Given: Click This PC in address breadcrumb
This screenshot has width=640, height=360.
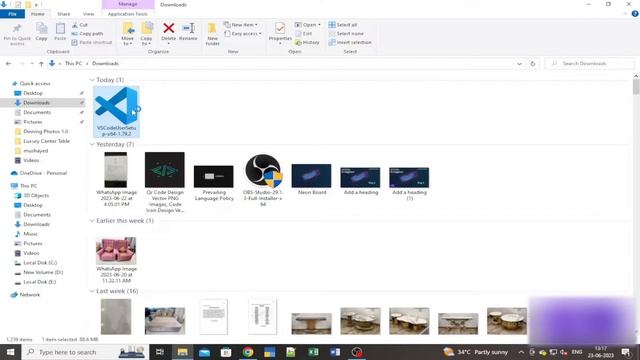Looking at the screenshot, I should [73, 64].
